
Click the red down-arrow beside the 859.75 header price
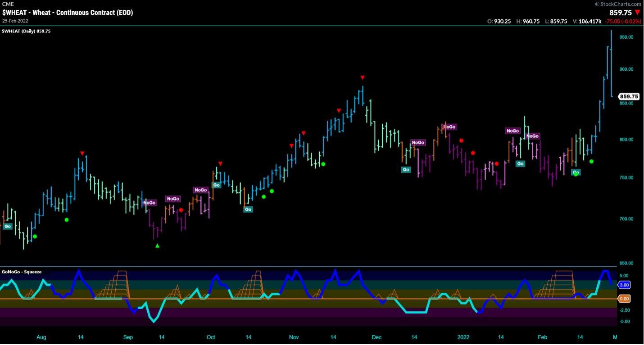pos(637,13)
